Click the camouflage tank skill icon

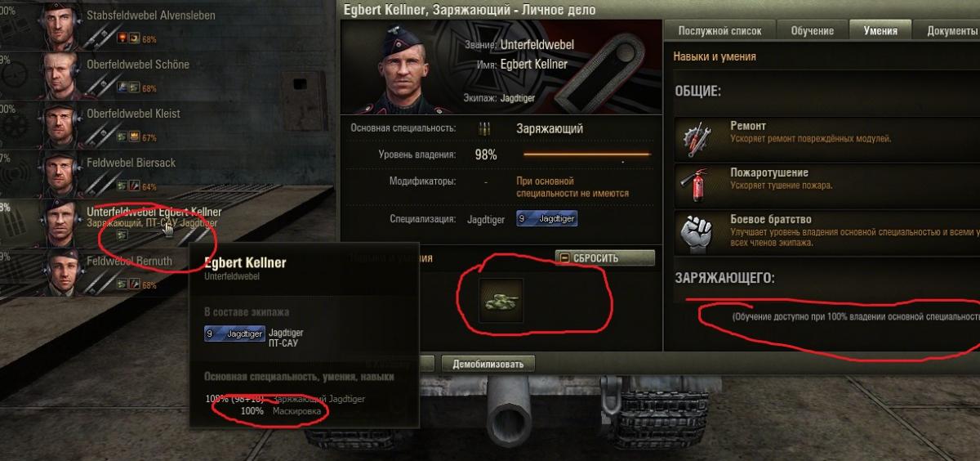[500, 300]
